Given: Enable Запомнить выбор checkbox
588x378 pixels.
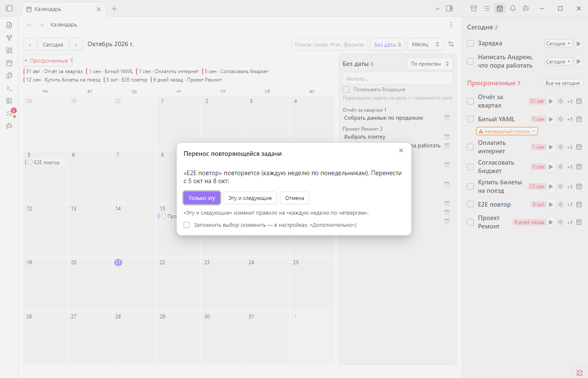Looking at the screenshot, I should click(187, 225).
